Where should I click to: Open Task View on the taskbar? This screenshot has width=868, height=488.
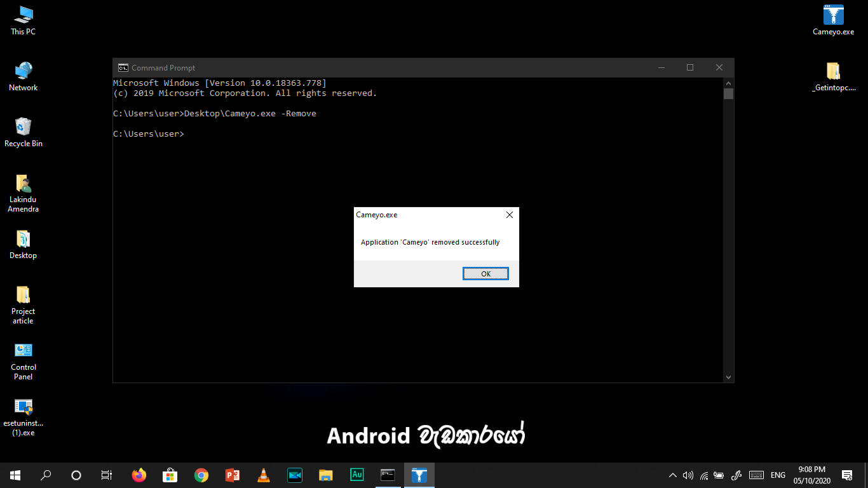[107, 475]
